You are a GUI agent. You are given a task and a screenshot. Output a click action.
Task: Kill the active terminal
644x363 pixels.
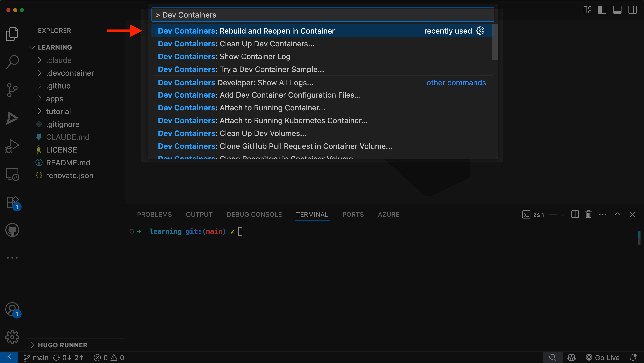[589, 214]
